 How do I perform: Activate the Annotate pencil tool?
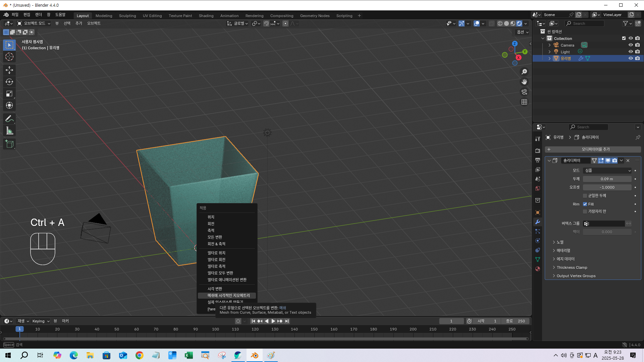tap(9, 119)
